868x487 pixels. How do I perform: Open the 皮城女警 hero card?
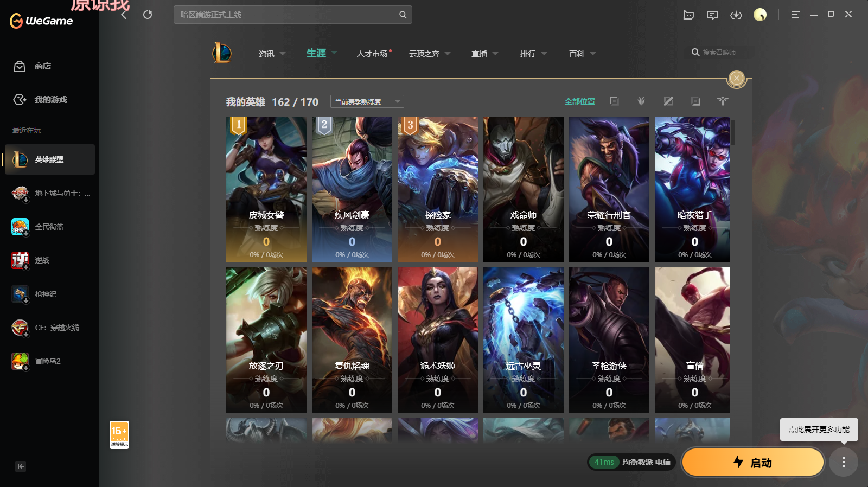point(266,189)
